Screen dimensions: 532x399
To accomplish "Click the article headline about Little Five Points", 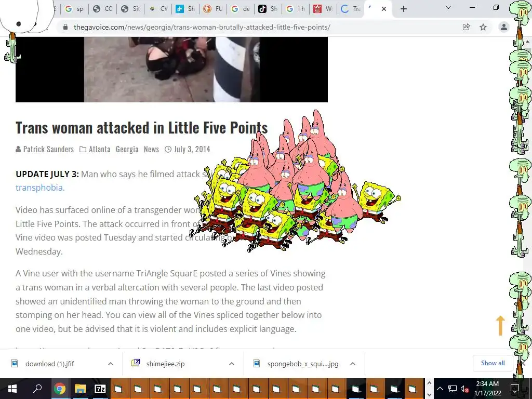I will coord(141,128).
